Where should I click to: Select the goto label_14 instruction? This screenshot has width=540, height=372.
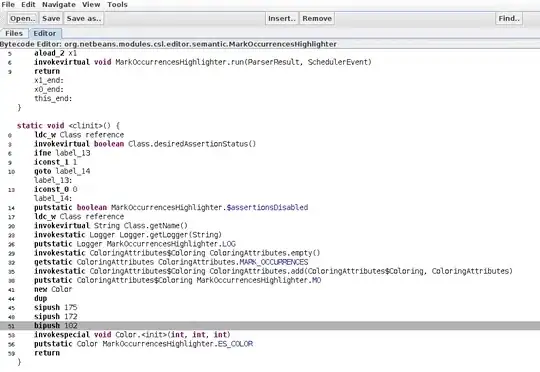(x=62, y=171)
